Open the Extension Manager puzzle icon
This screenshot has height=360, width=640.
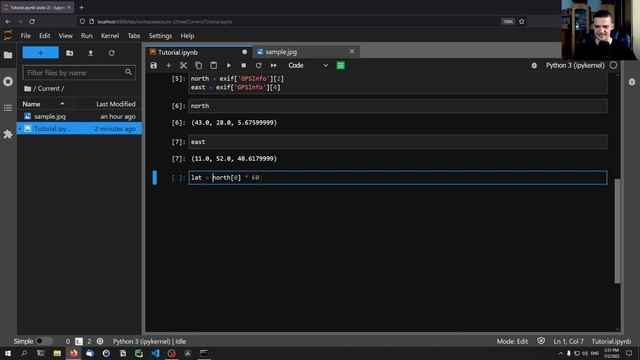8,134
